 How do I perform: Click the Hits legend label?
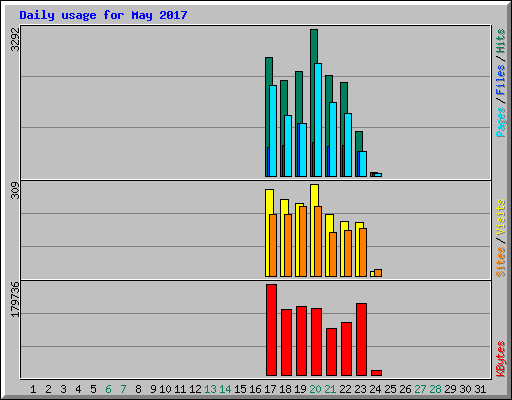(x=500, y=41)
